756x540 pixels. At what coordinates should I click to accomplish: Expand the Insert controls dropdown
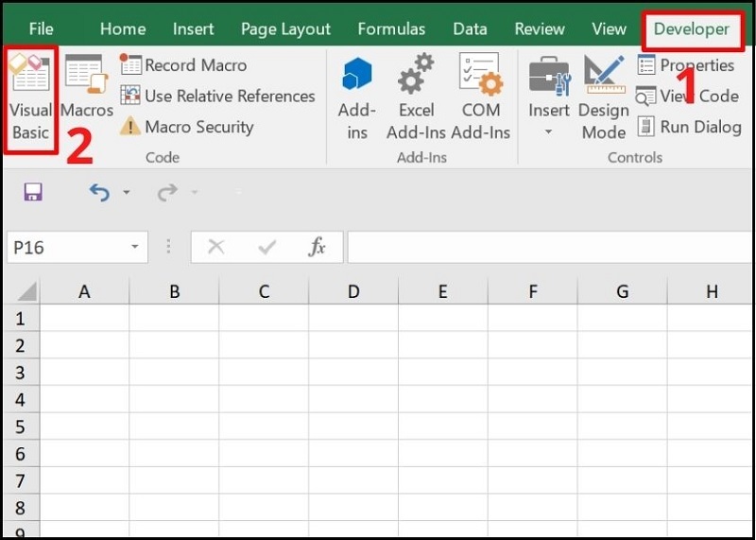548,131
